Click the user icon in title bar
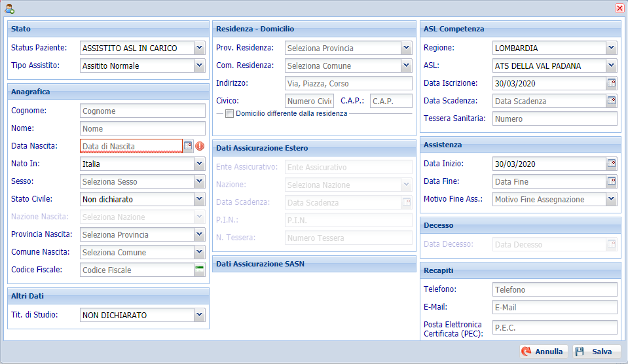This screenshot has width=628, height=364. 10,9
